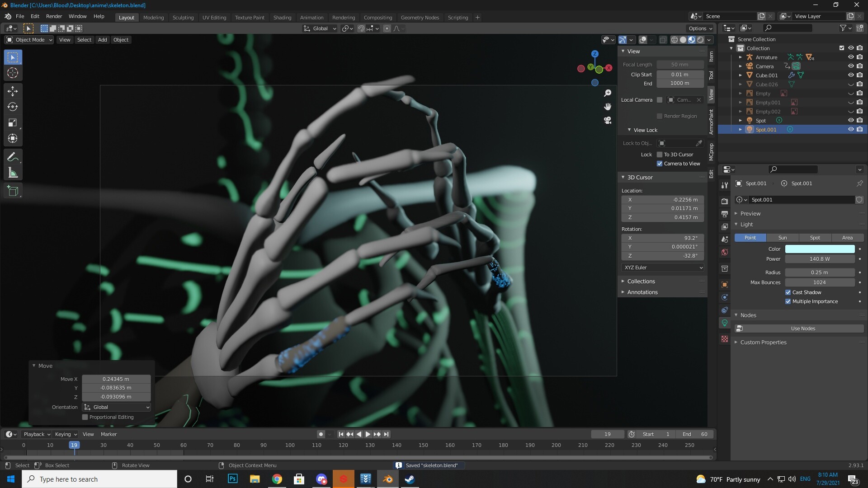This screenshot has width=868, height=488.
Task: Select the Move tool in toolbar
Action: [13, 91]
